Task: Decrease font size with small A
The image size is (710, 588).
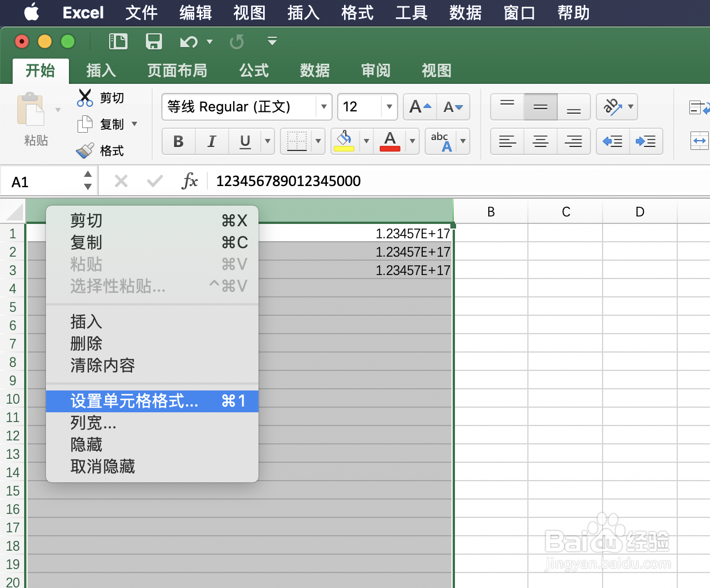Action: pos(453,107)
